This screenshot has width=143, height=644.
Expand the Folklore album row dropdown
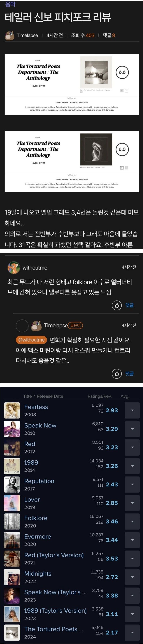tap(132, 521)
